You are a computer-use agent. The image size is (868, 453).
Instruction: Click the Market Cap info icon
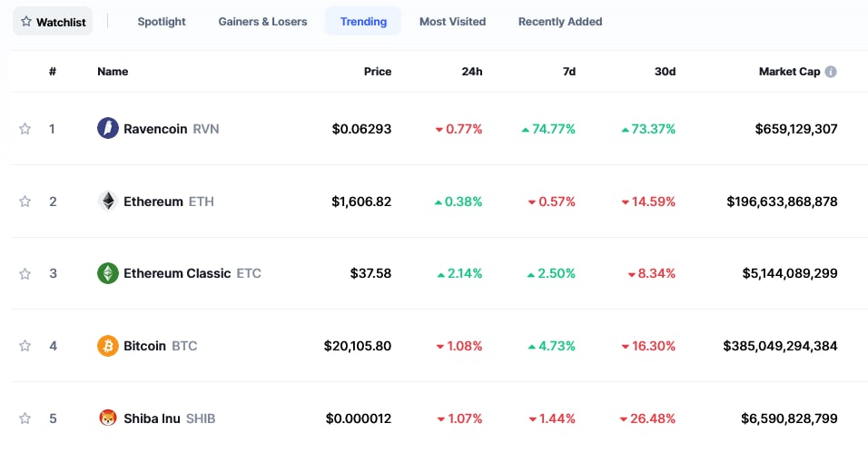coord(831,72)
